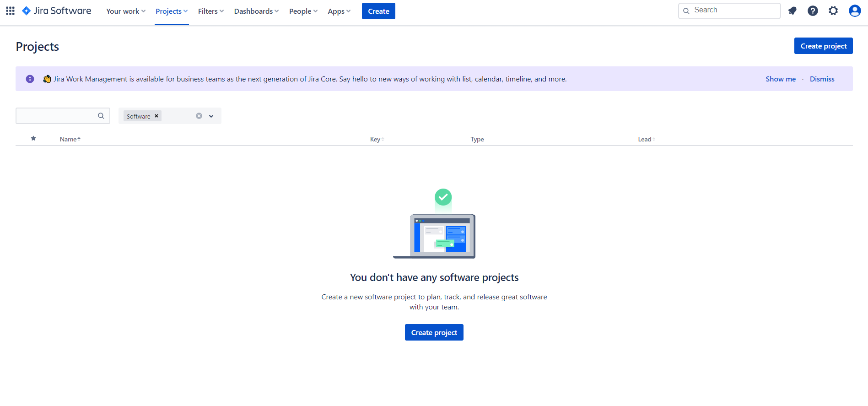Clear all project type filters
This screenshot has width=868, height=406.
pos(199,116)
